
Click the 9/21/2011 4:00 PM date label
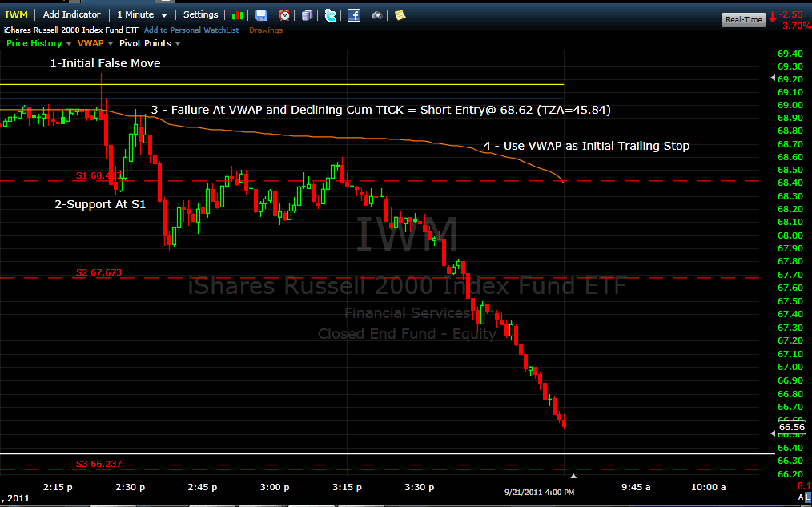point(539,492)
